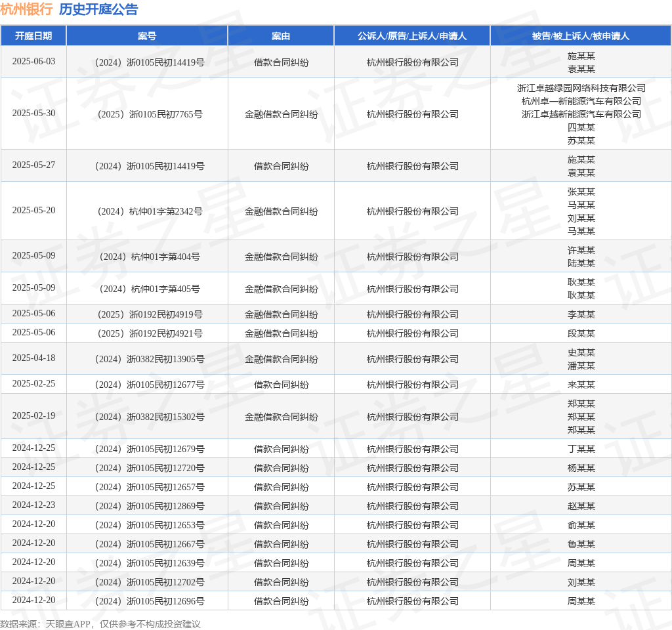Click case number （2024）浙0105民初12677号

[148, 385]
